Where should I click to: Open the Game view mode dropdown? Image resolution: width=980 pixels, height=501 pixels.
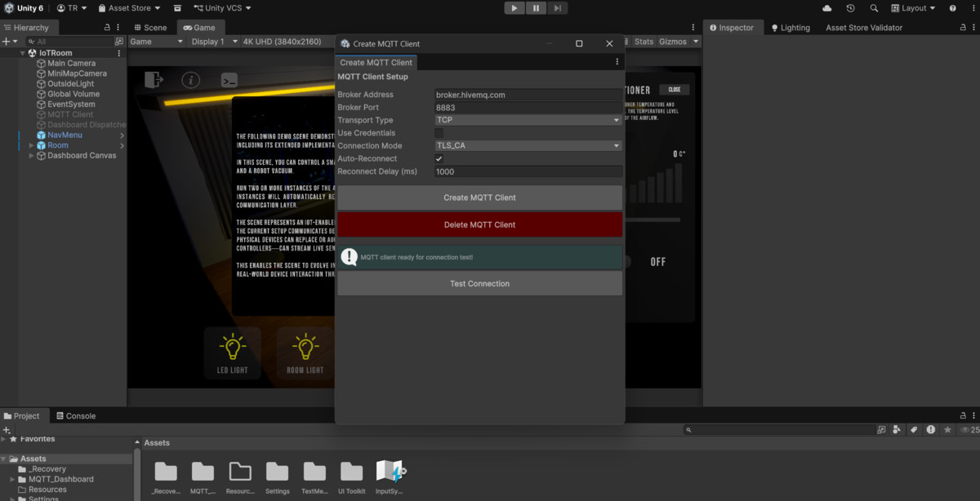pyautogui.click(x=156, y=42)
